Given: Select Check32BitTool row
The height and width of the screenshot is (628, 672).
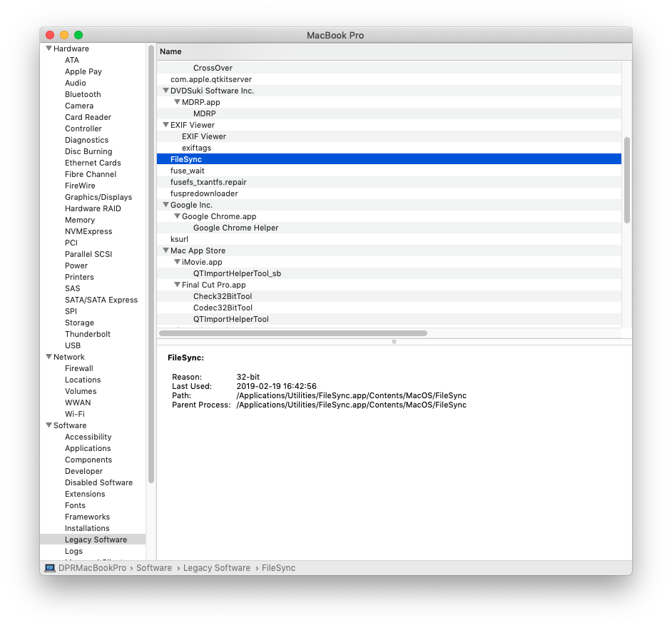Looking at the screenshot, I should coord(389,296).
